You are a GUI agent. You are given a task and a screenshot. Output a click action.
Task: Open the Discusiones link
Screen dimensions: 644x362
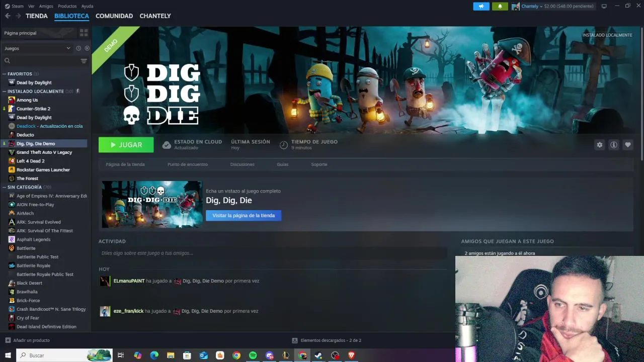coord(243,164)
